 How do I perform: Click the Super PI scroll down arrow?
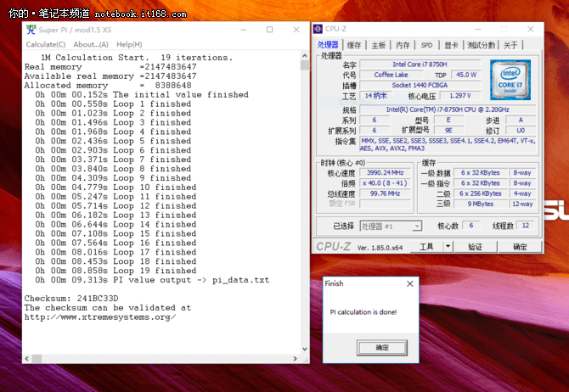[x=305, y=350]
